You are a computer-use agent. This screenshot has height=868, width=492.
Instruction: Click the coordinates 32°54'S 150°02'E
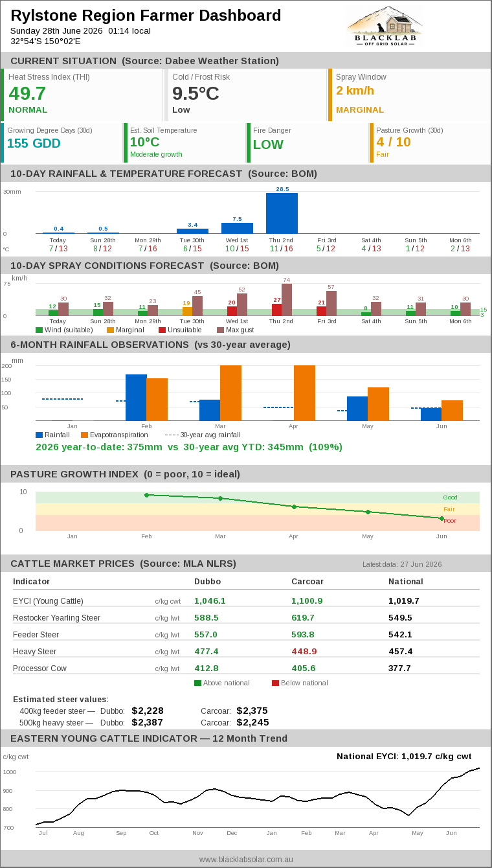point(45,41)
